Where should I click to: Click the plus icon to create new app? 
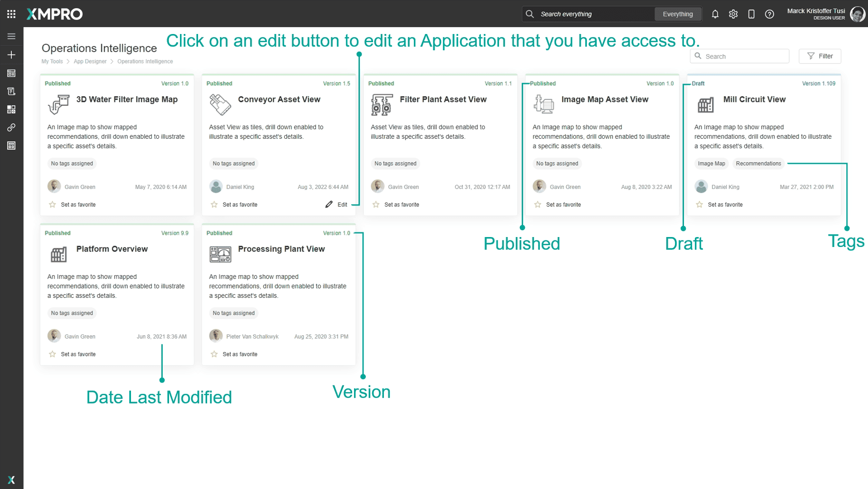coord(11,55)
